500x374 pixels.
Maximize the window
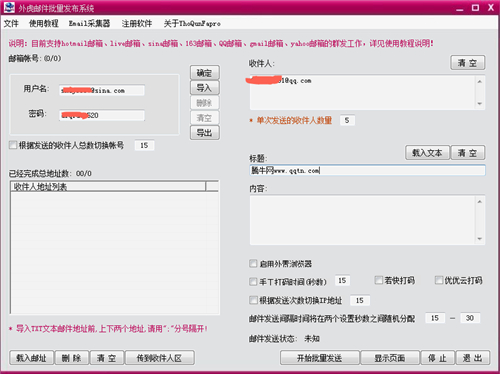(x=476, y=7)
